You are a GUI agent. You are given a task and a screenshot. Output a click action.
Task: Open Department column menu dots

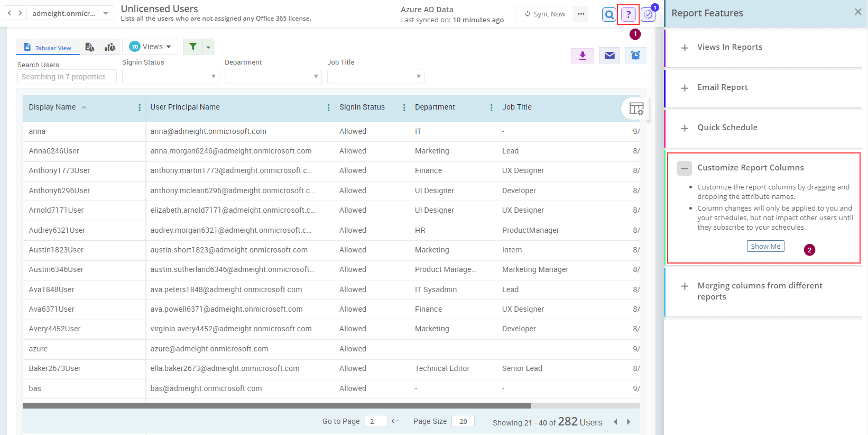492,107
